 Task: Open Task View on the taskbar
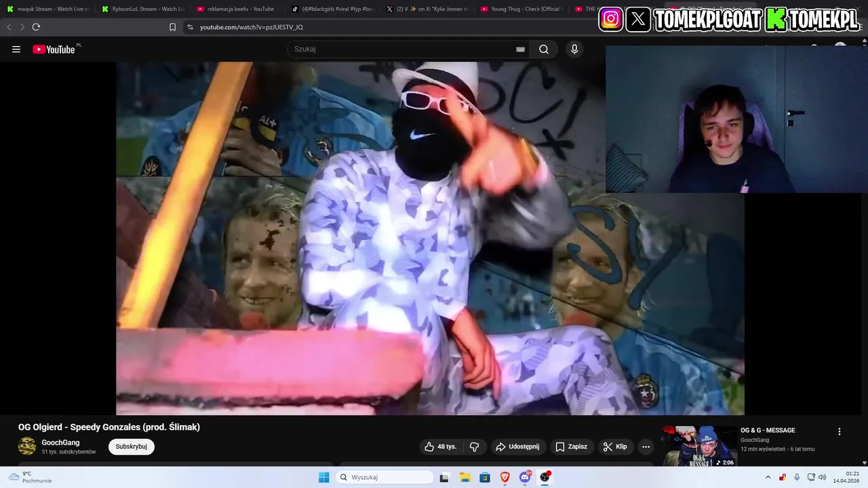tap(444, 477)
